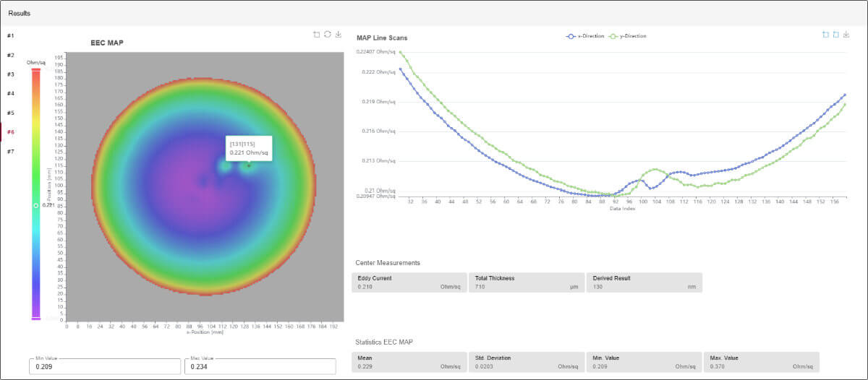Toggle y-Direction series in legend
The height and width of the screenshot is (380, 868).
click(x=628, y=35)
